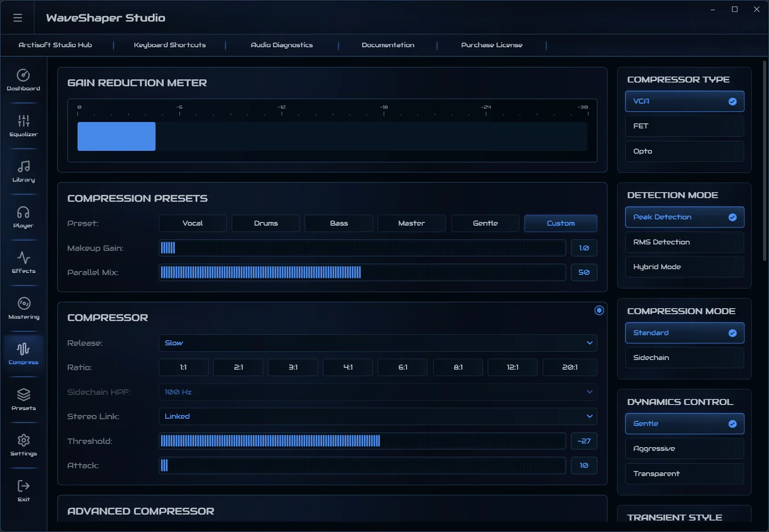Select the Compress sidebar icon
This screenshot has height=532, width=769.
23,354
